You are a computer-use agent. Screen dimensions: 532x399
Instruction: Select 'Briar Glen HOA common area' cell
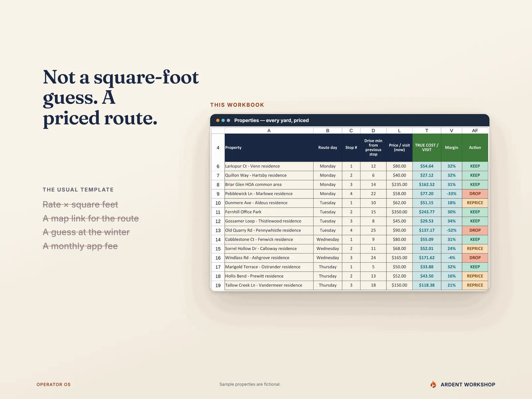click(269, 185)
